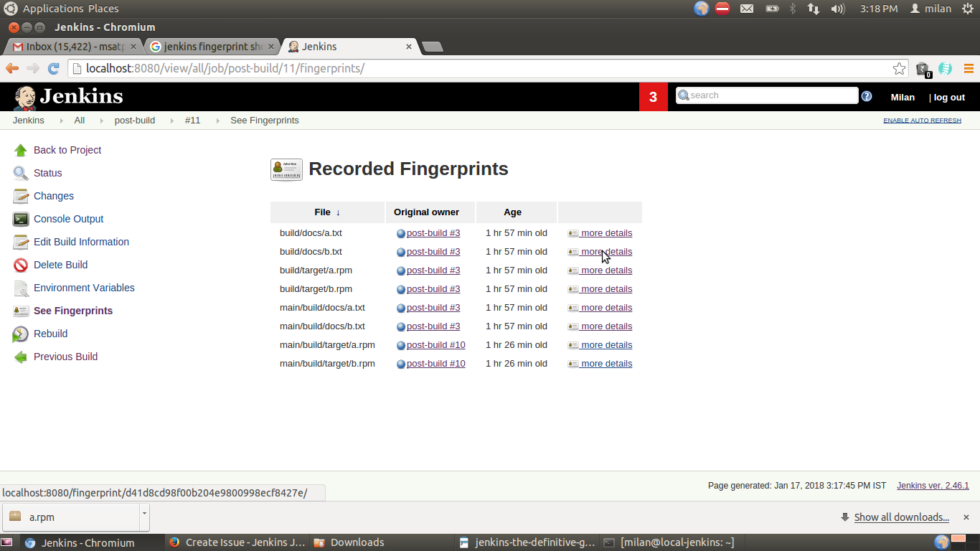Click the red notification badge showing 3

653,97
